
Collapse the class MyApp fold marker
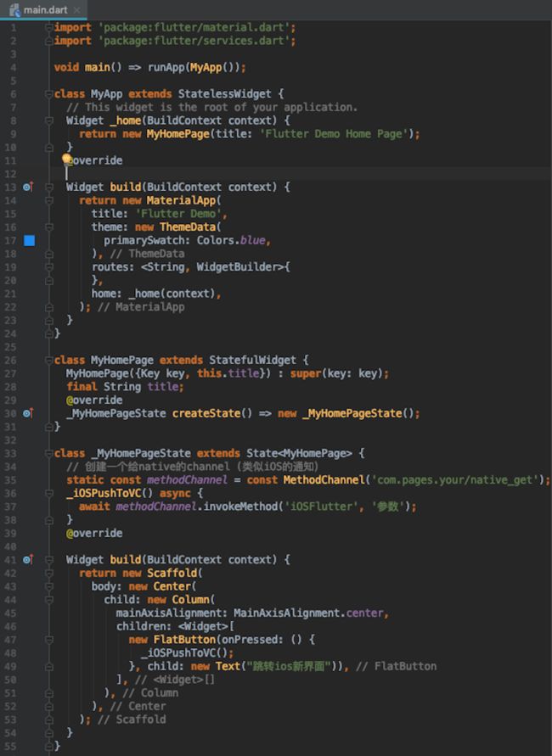point(48,94)
